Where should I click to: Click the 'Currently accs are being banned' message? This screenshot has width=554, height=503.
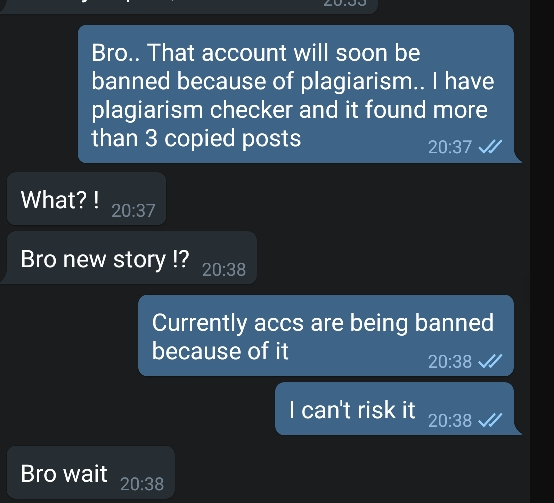[x=326, y=336]
